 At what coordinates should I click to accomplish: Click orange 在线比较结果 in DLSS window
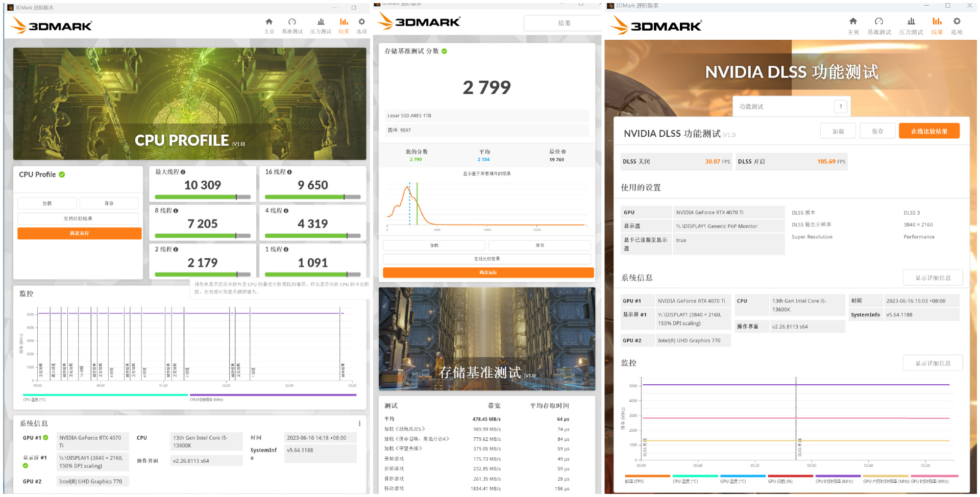click(x=929, y=131)
